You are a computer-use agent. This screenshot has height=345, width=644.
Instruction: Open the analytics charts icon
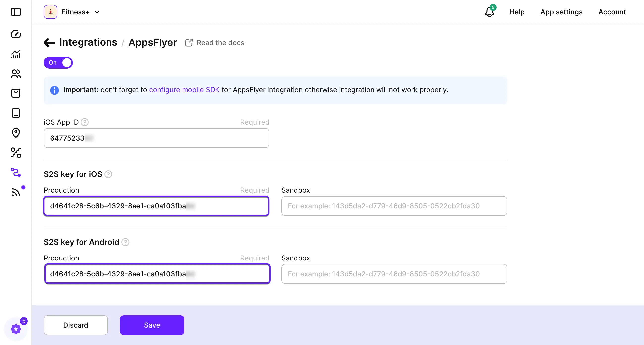16,54
